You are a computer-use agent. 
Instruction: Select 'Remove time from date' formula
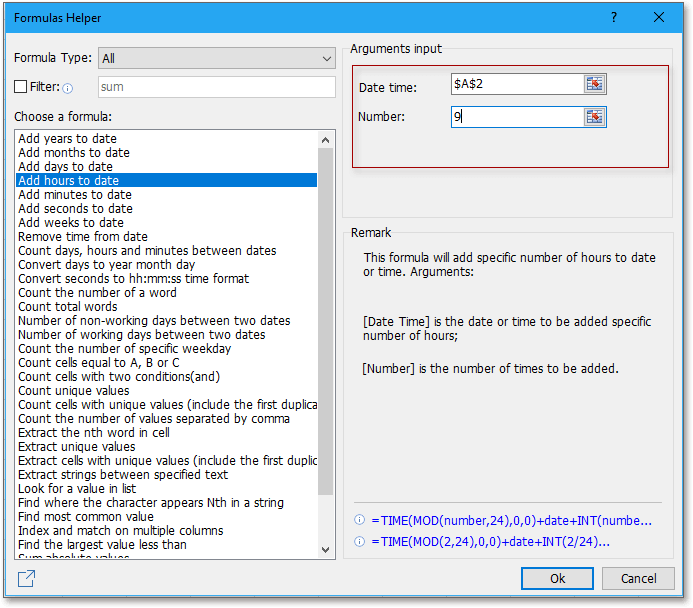point(82,237)
